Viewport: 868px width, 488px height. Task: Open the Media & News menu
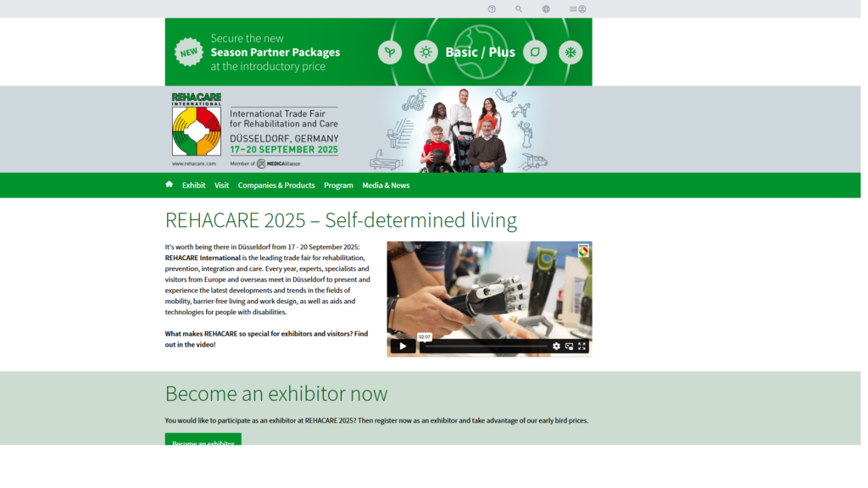pos(386,186)
